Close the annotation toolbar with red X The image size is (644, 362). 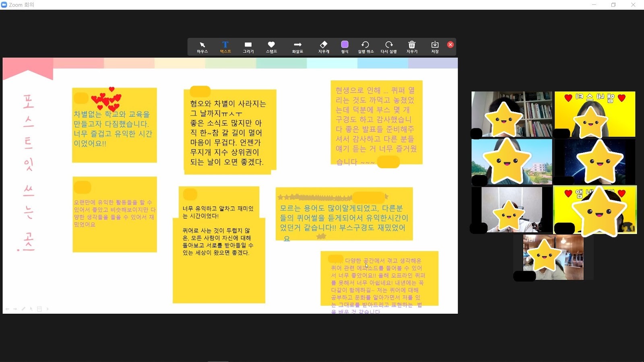(450, 45)
